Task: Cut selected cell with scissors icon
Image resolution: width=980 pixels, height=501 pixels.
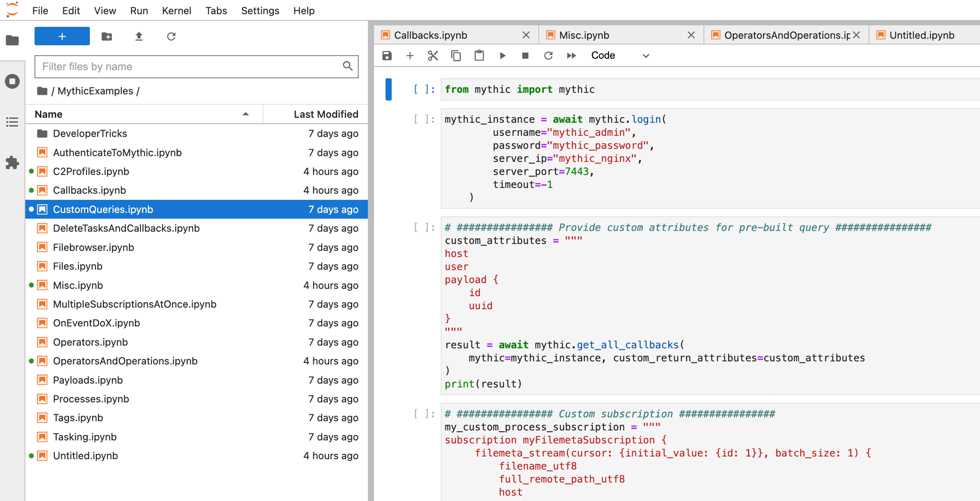Action: click(x=433, y=56)
